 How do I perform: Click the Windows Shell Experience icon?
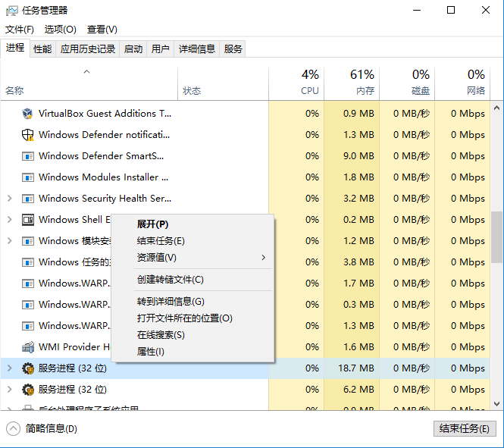tap(27, 220)
